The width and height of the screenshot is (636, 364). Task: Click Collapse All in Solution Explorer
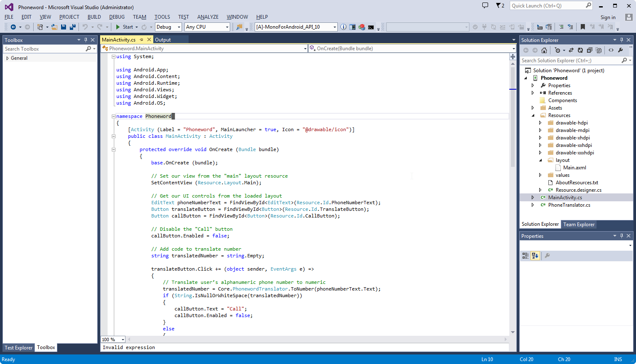[589, 50]
